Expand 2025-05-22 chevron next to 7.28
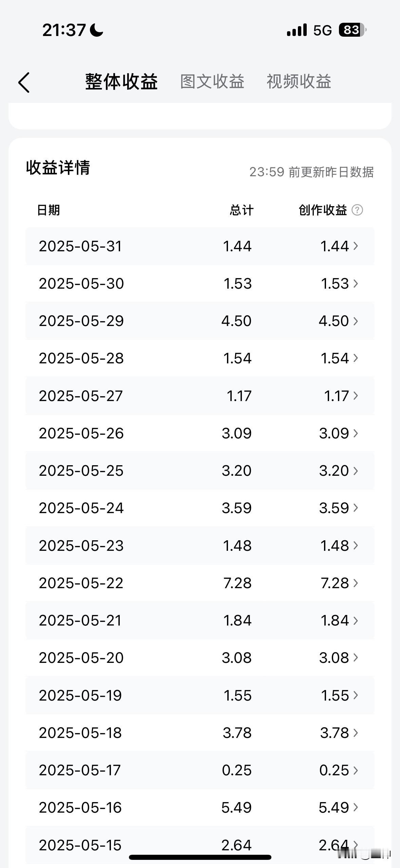The image size is (400, 868). 356,583
